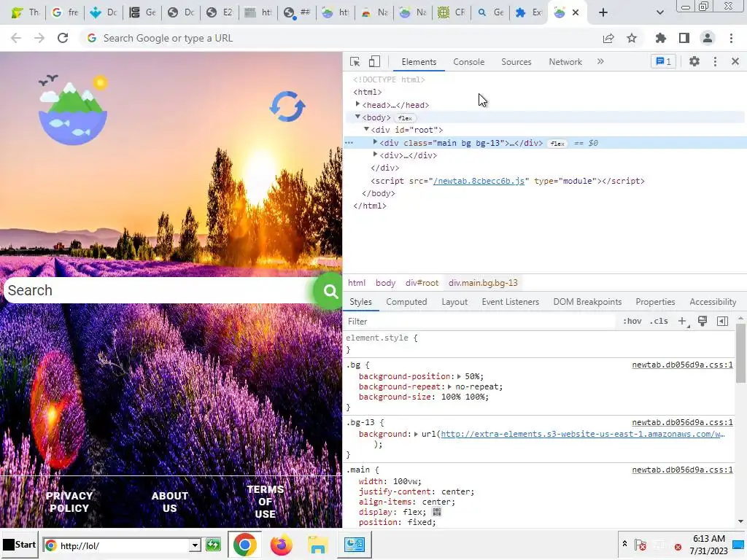Open the tab search dropdown arrow
747x560 pixels.
[659, 12]
